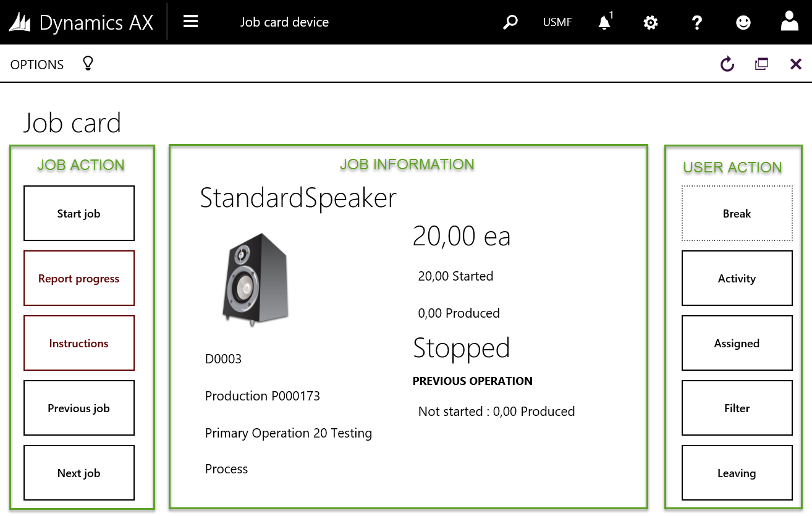The width and height of the screenshot is (812, 516).
Task: Open the job Instructions
Action: pyautogui.click(x=79, y=344)
